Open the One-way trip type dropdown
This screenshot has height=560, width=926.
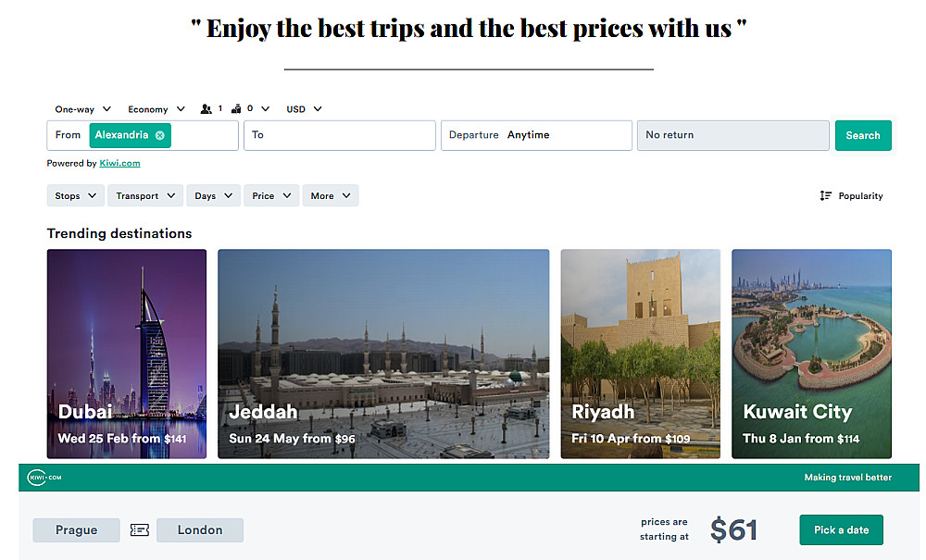(82, 109)
